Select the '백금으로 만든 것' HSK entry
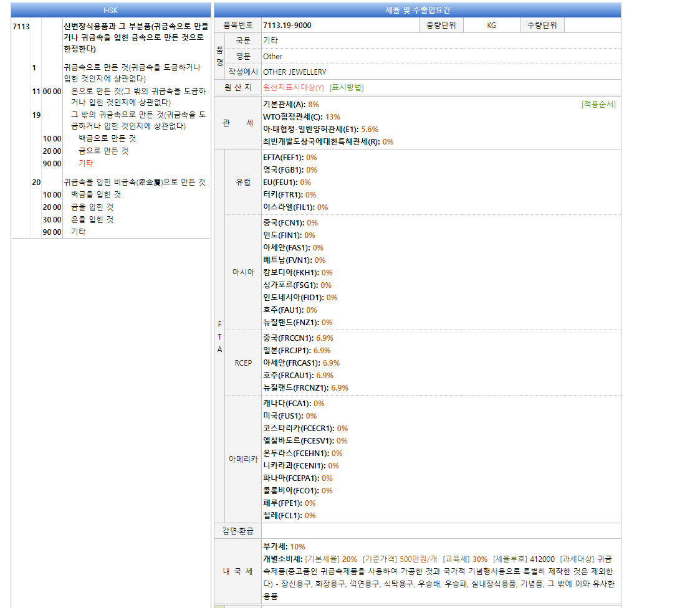Viewport: 700px width, 608px height. coord(107,138)
